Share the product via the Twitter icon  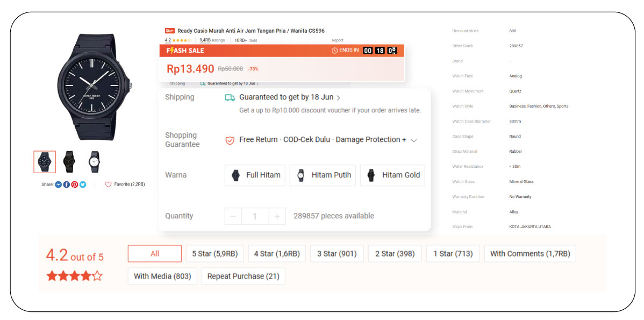coord(83,184)
